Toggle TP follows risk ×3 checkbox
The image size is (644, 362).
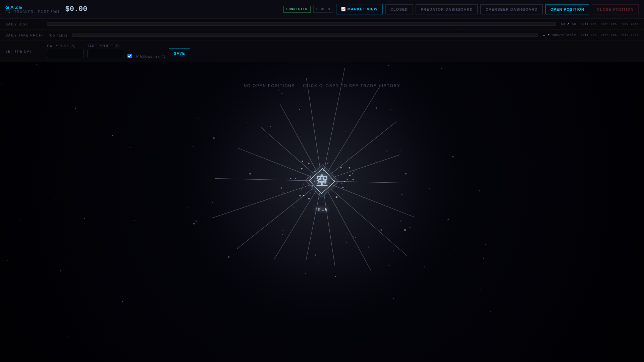130,56
